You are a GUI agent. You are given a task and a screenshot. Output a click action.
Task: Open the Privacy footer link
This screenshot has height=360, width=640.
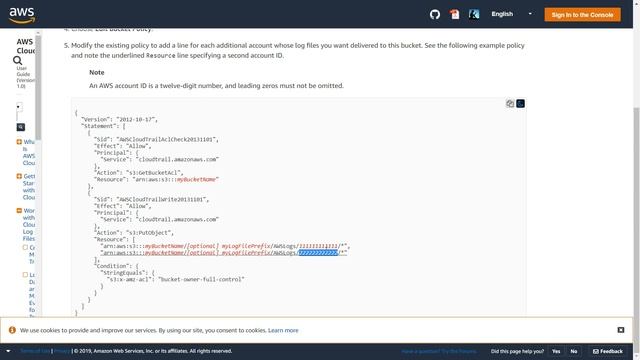tap(62, 351)
